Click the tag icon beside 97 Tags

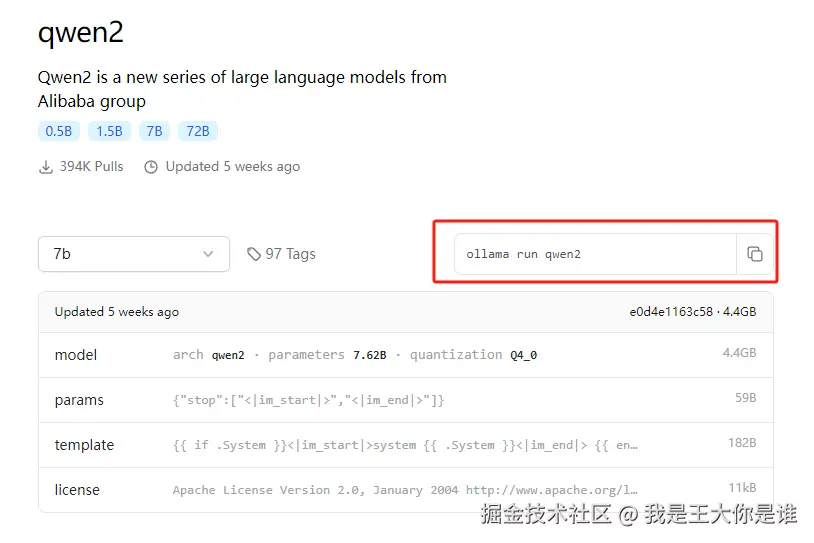point(253,254)
